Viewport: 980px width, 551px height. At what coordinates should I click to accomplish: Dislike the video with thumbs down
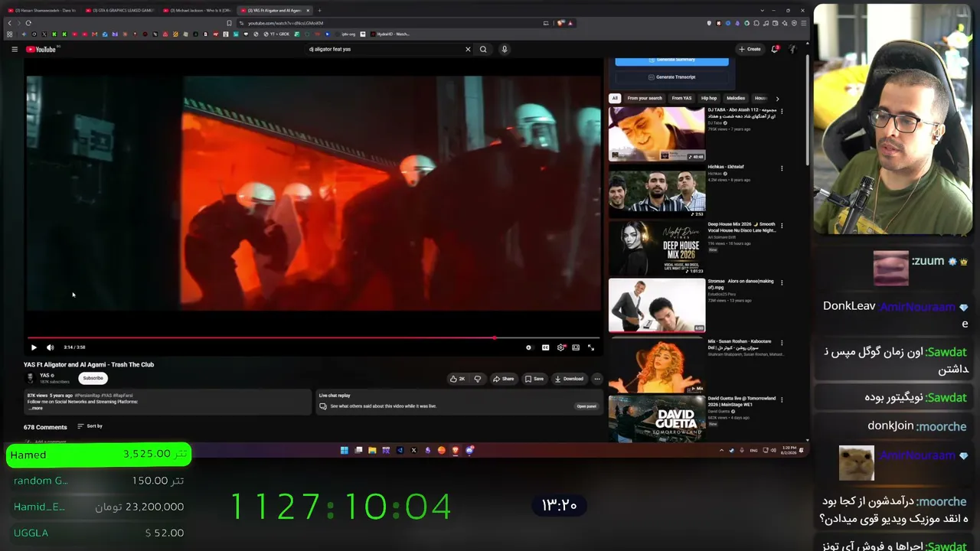478,379
